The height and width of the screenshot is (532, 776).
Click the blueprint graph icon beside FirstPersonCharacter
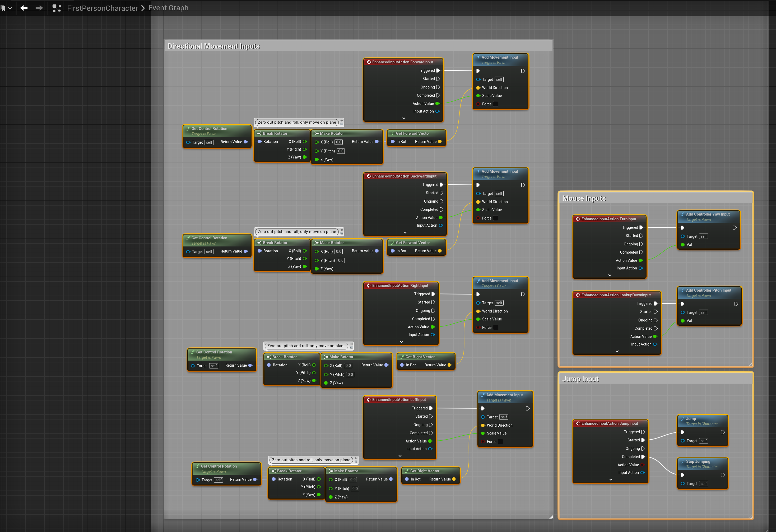tap(57, 8)
